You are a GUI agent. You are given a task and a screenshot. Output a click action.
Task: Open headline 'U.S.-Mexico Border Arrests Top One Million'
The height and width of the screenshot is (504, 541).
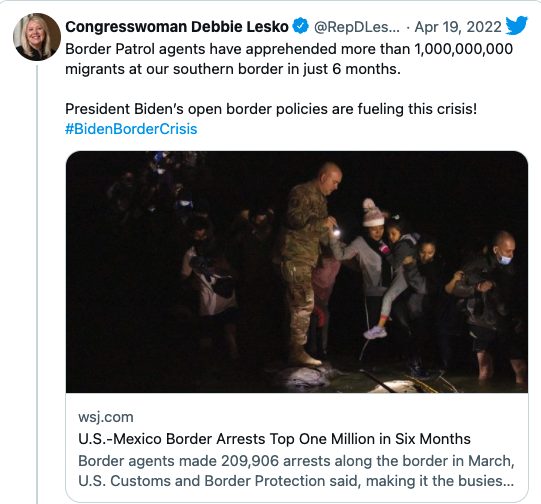(x=274, y=439)
